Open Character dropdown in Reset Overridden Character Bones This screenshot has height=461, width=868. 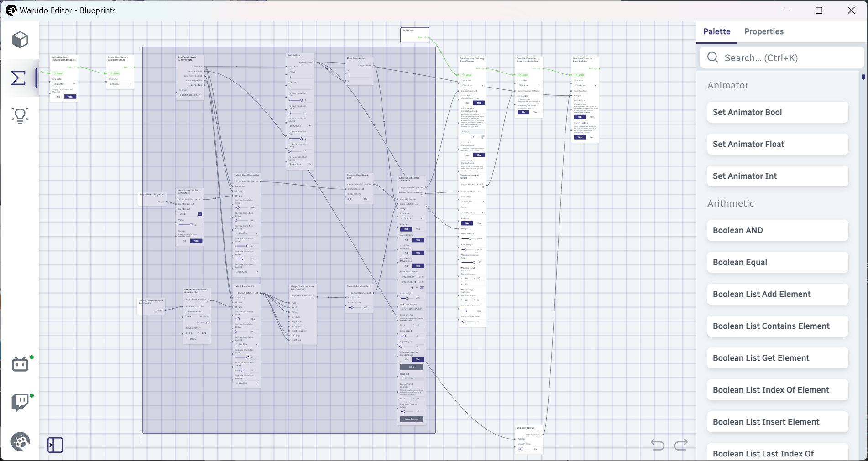(x=120, y=84)
